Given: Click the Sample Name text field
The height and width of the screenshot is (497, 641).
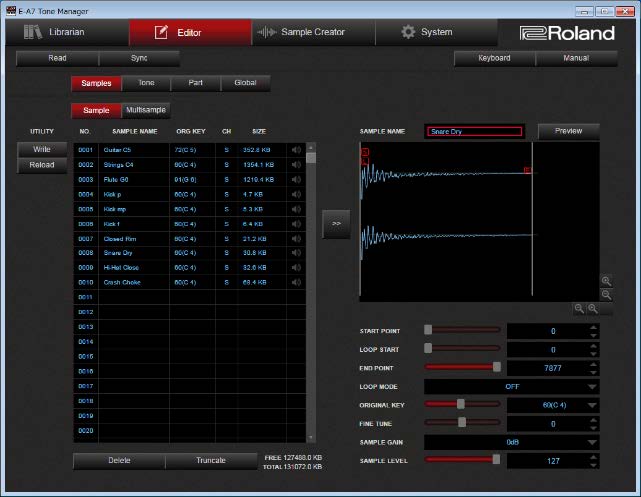Looking at the screenshot, I should (474, 131).
